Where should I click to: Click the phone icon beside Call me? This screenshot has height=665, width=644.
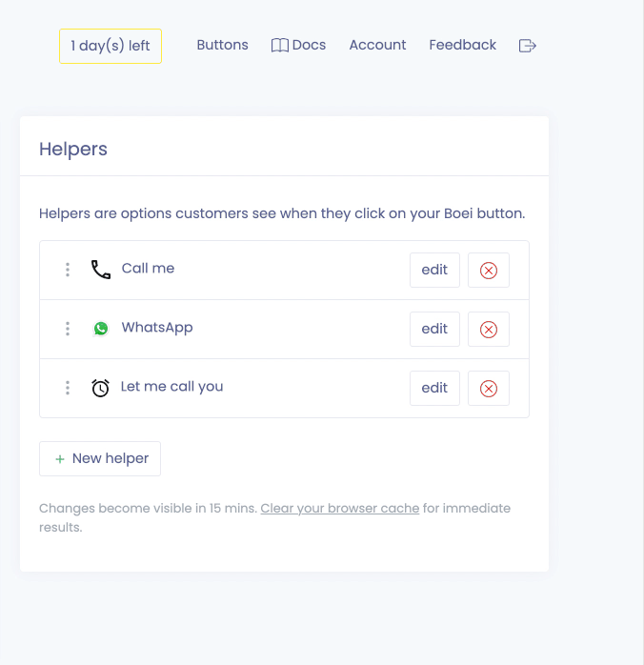[101, 270]
